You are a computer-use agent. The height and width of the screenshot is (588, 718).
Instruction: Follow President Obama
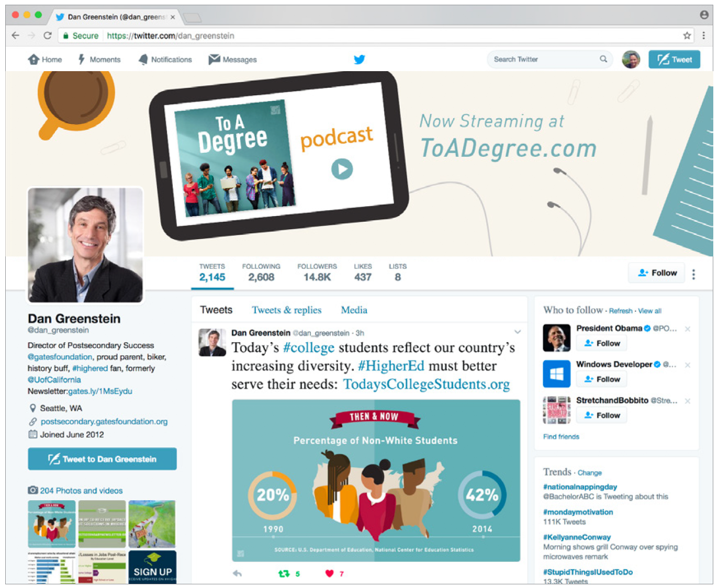[602, 343]
